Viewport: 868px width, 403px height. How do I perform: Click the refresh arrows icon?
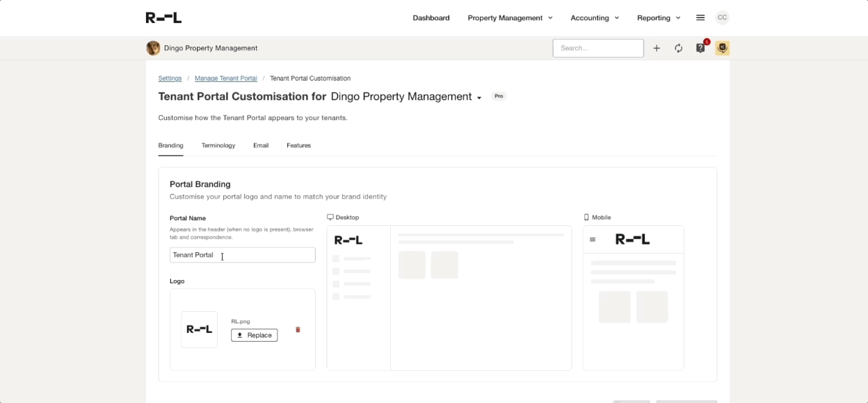(678, 48)
